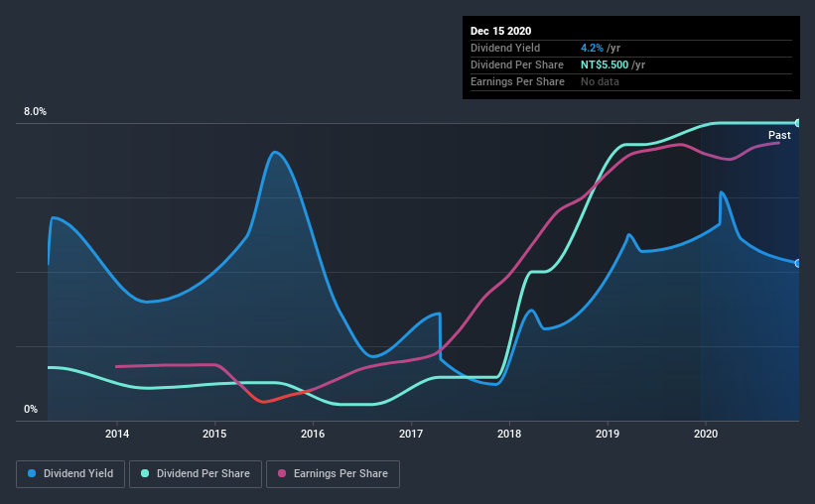Click the 2016 x-axis label
This screenshot has width=815, height=504.
pyautogui.click(x=313, y=434)
